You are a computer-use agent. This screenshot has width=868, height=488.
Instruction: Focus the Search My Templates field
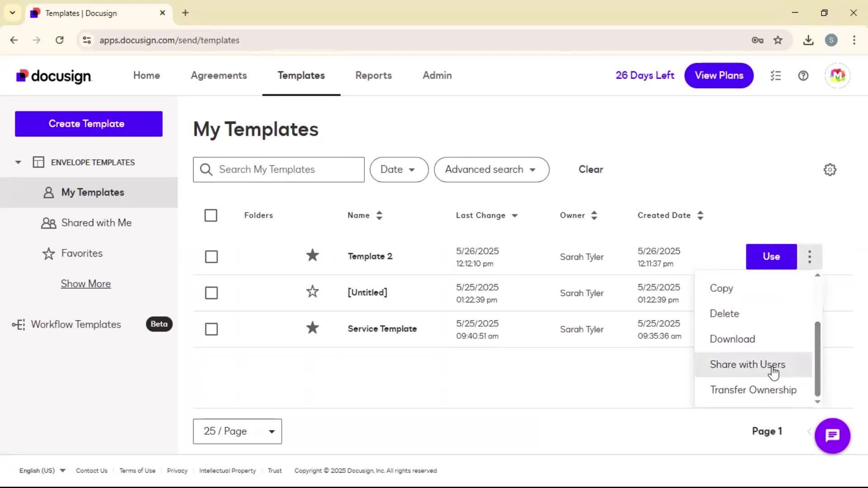coord(278,169)
